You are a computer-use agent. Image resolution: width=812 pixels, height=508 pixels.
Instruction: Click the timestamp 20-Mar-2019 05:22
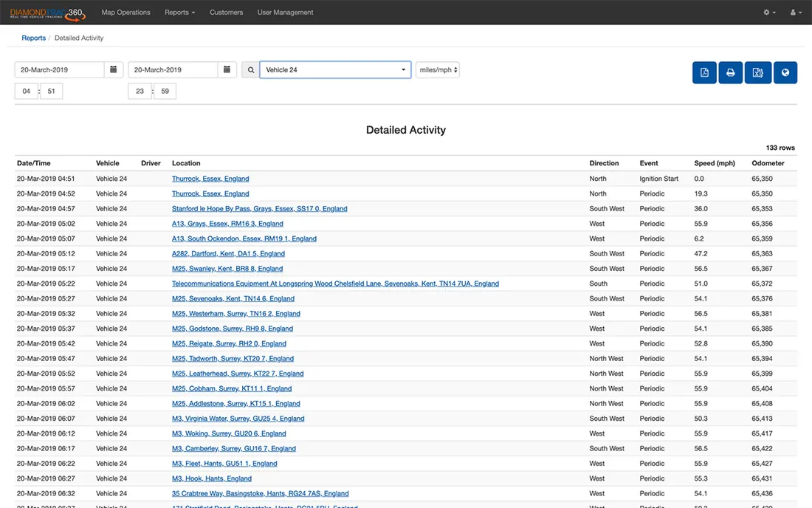click(x=46, y=284)
